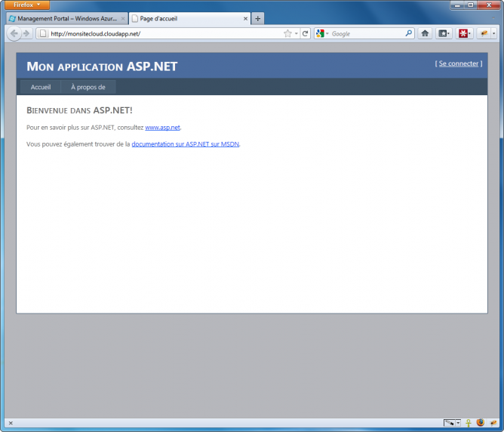Focus the address bar URL
Screen dimensions: 504x432
coord(165,33)
